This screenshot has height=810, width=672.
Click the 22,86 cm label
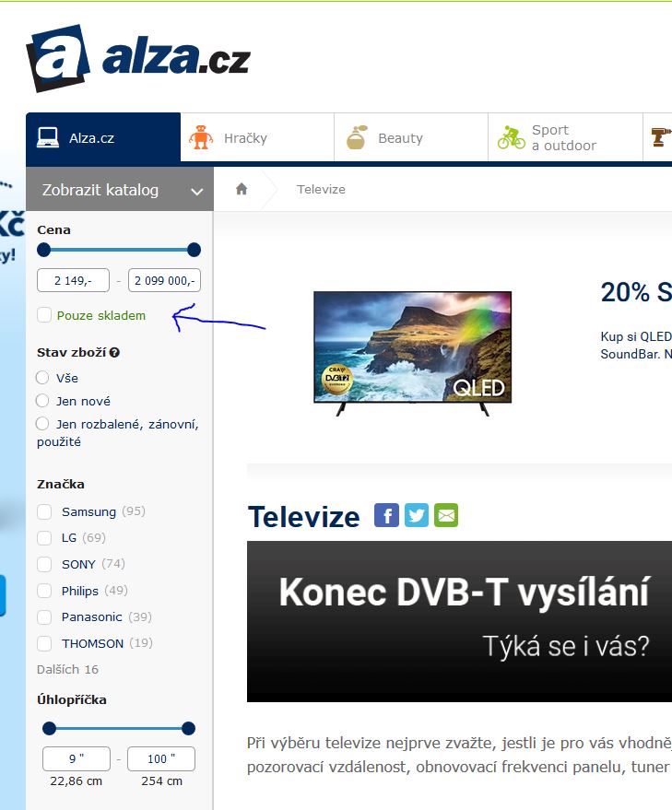click(76, 781)
